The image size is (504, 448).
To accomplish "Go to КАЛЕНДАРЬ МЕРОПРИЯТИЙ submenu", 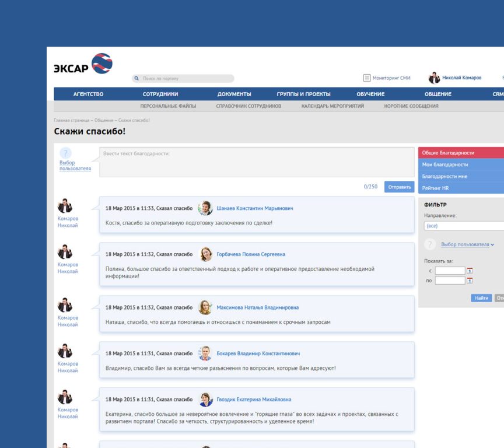I will pos(332,106).
